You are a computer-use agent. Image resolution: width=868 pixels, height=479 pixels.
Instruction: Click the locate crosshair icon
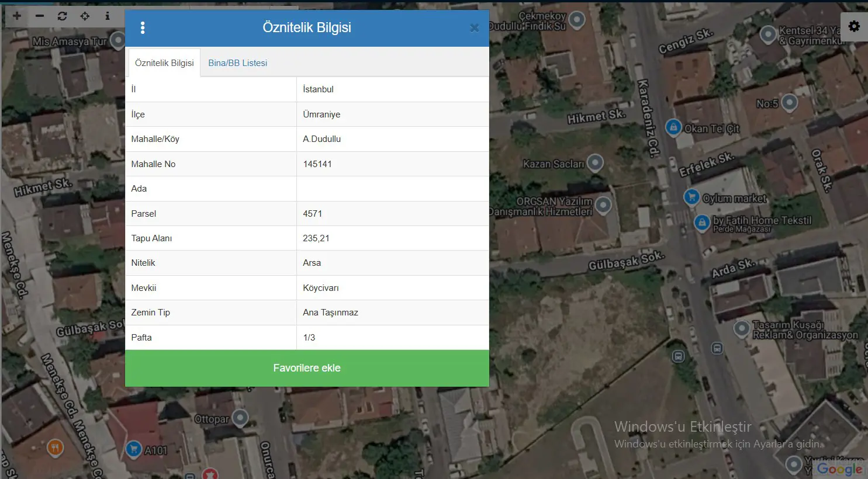click(85, 16)
